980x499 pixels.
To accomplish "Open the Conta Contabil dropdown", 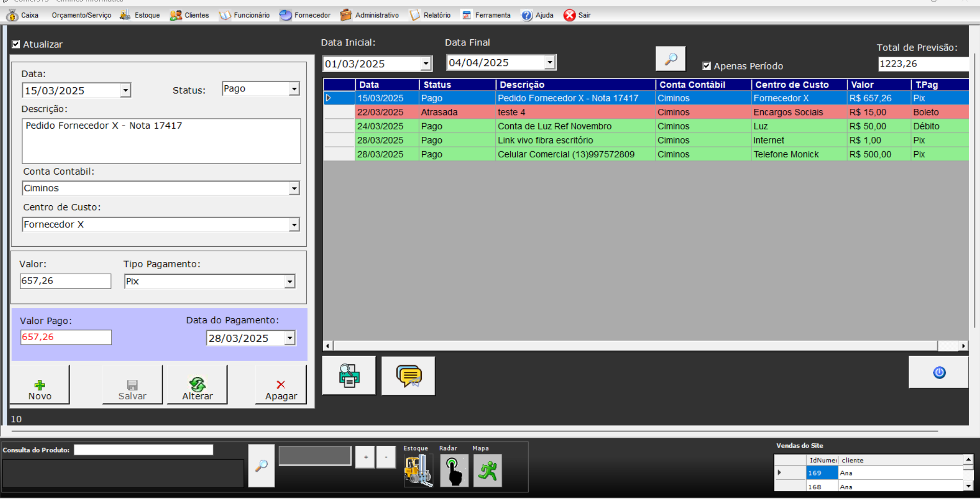I will pos(294,188).
